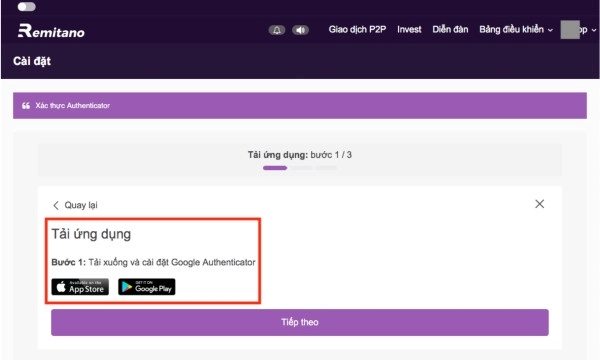Click the Cài đặt page title
Viewport: 600px width, 360px height.
pyautogui.click(x=32, y=61)
